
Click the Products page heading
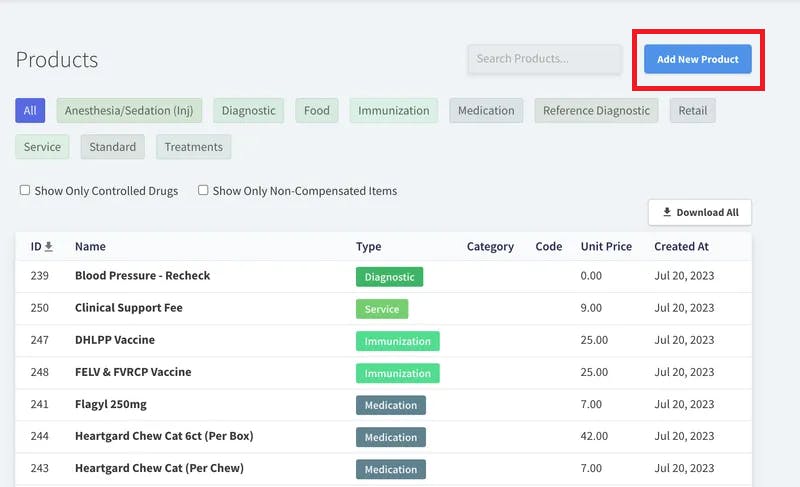(57, 60)
